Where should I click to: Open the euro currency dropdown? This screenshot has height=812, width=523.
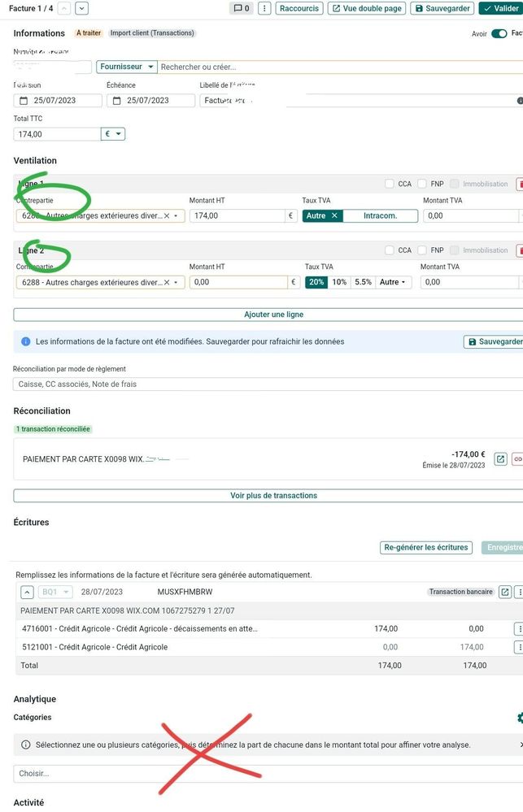[113, 134]
